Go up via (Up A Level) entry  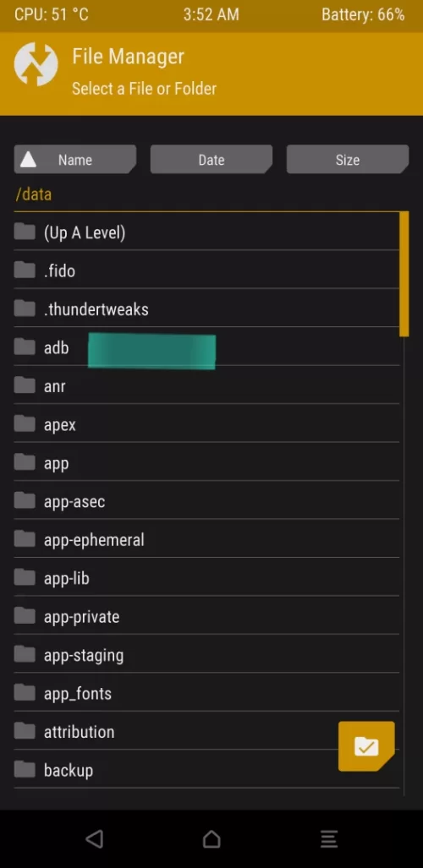(x=206, y=232)
